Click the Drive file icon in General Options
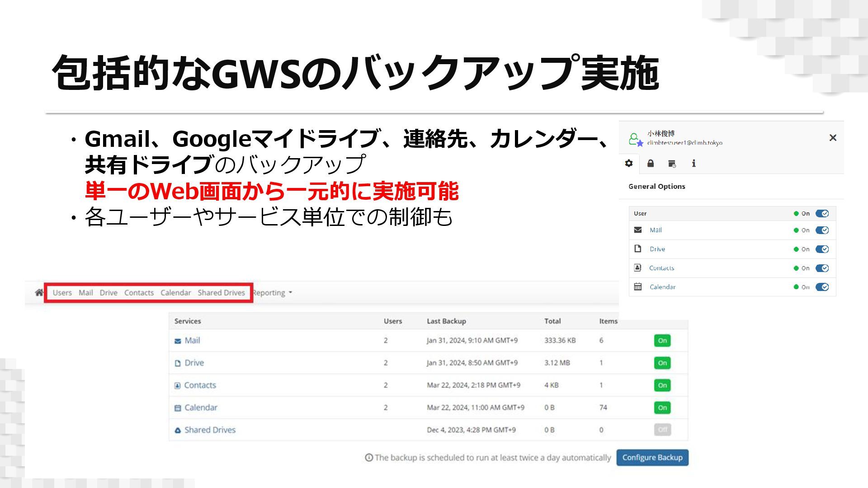The height and width of the screenshot is (488, 868). point(638,249)
